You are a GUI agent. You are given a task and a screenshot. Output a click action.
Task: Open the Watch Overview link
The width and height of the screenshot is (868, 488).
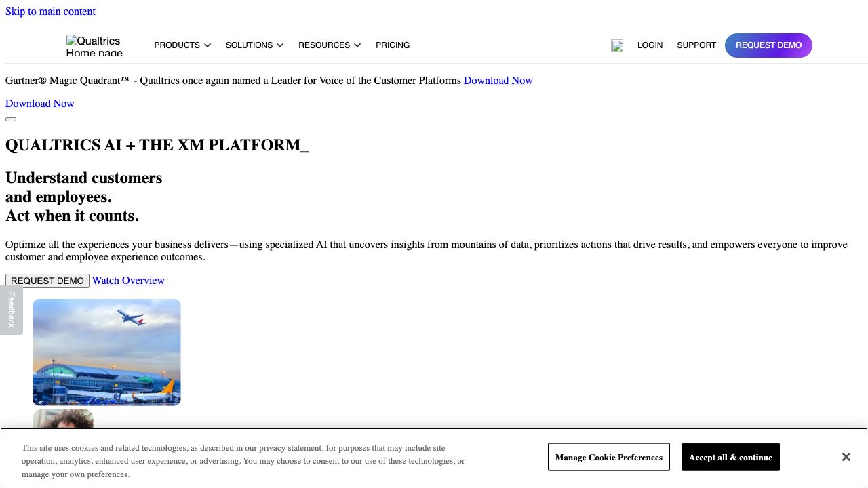pos(128,281)
